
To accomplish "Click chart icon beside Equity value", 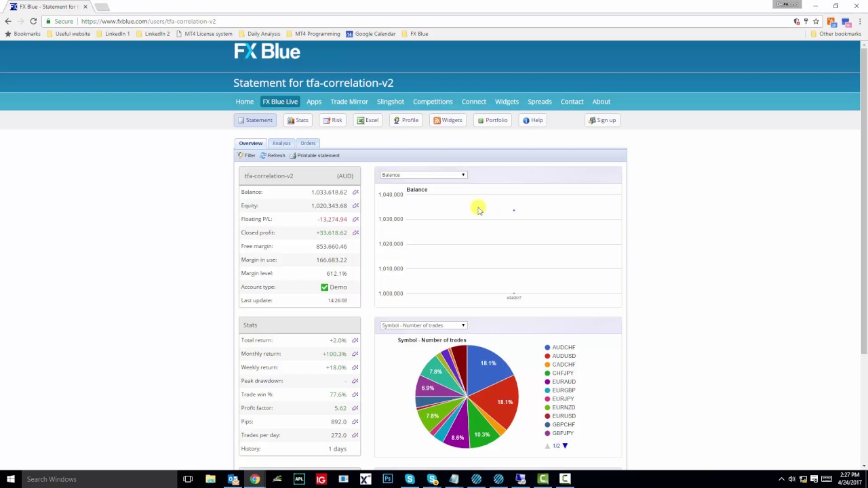I will [x=355, y=205].
